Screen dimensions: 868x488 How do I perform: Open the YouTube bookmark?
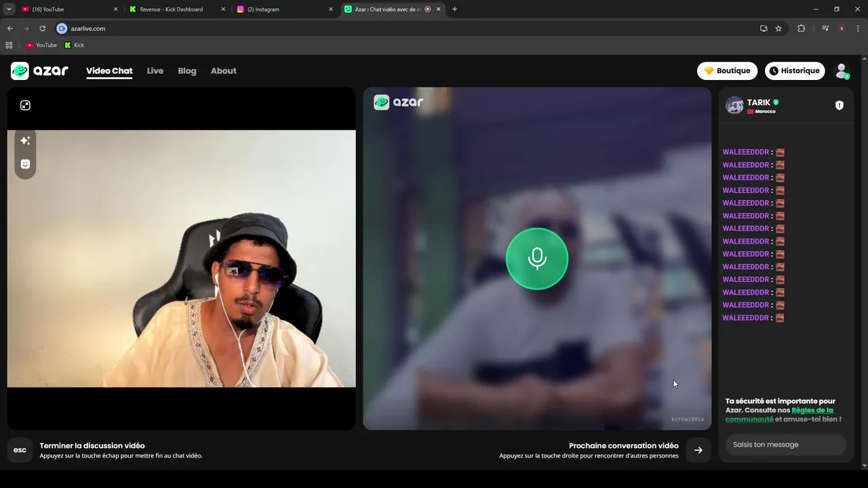pos(41,45)
